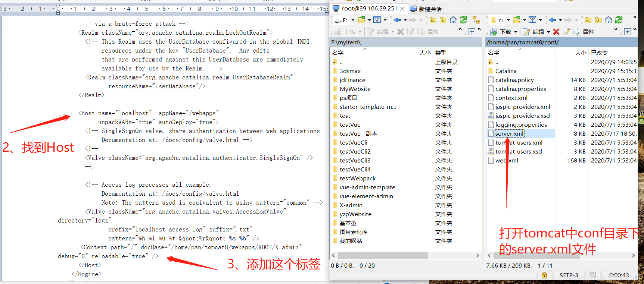Go to parent directory in remote panel
This screenshot has height=284, width=644.
coord(588,20)
